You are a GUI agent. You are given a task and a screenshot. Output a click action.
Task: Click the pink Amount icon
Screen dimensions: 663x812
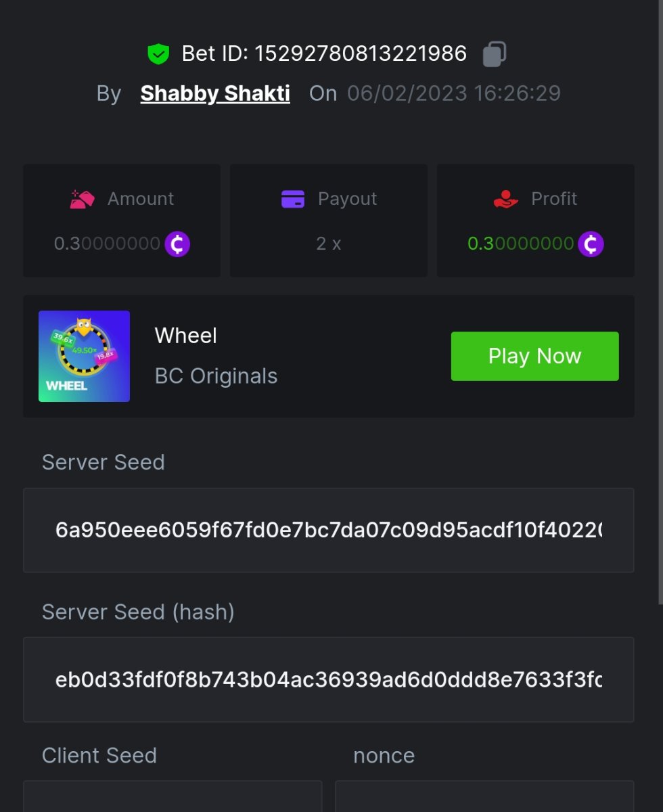(x=83, y=199)
